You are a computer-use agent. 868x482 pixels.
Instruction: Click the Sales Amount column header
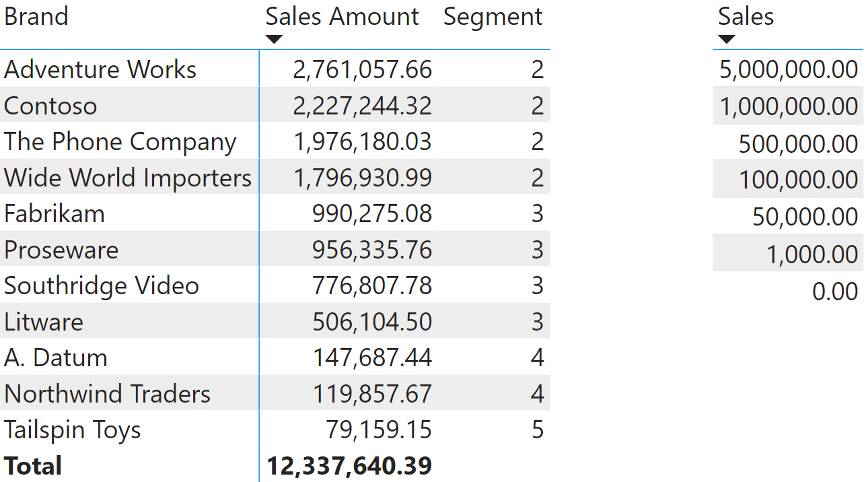coord(342,16)
